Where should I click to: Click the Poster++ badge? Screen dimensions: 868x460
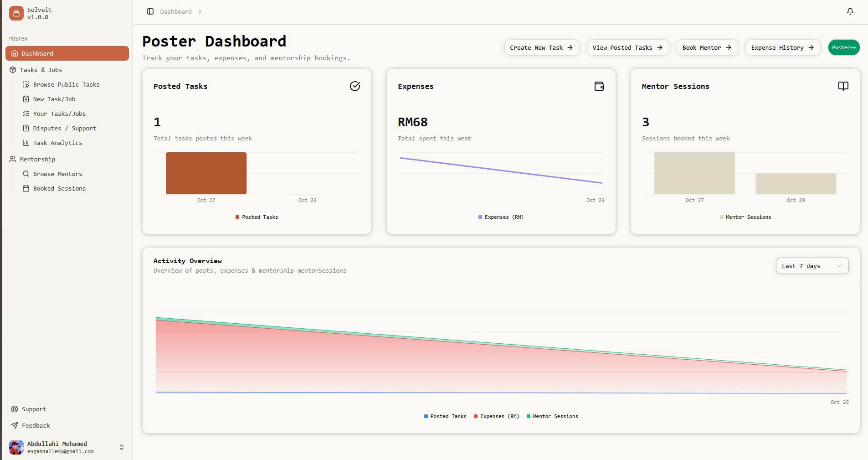point(843,47)
